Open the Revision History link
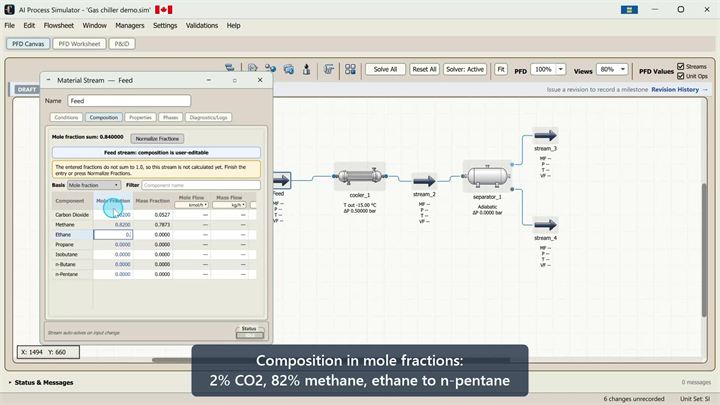Viewport: 720px width, 405px height. [675, 90]
